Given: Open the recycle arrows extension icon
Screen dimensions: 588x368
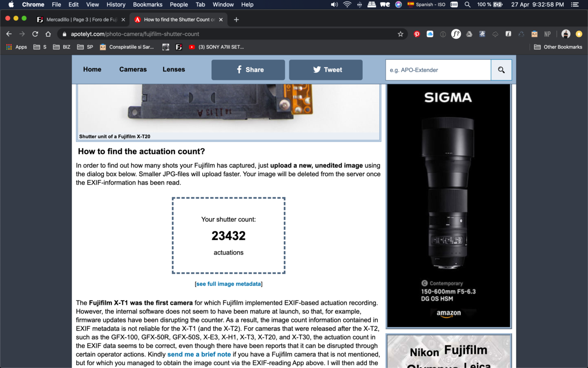Looking at the screenshot, I should click(x=521, y=34).
